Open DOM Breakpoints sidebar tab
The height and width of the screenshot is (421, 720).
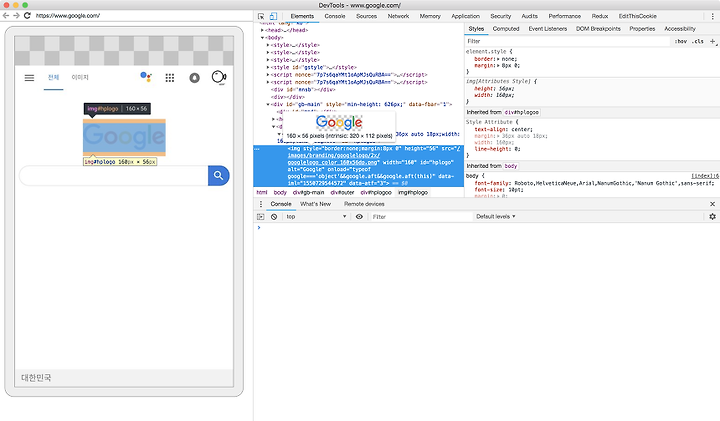pyautogui.click(x=598, y=28)
